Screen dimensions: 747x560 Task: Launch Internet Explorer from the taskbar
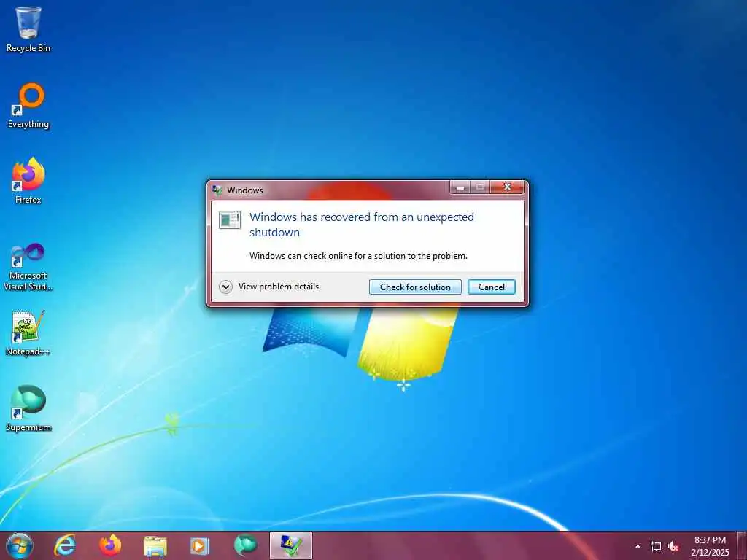tap(65, 545)
